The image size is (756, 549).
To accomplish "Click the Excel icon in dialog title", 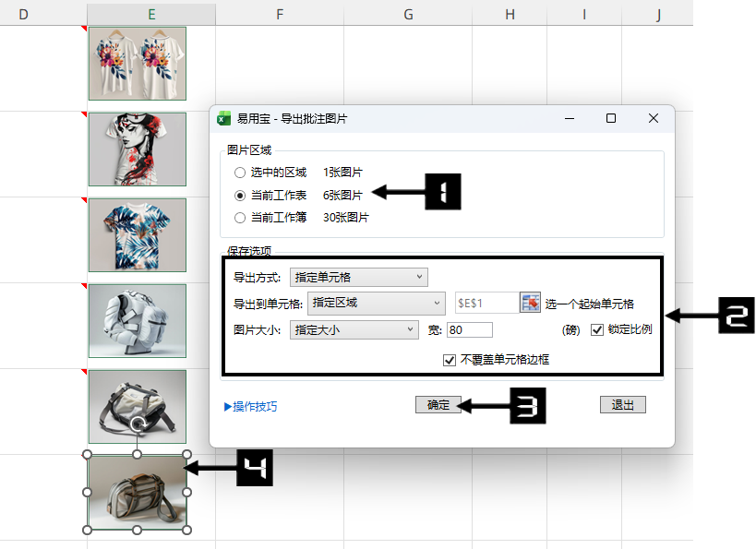I will pos(223,118).
